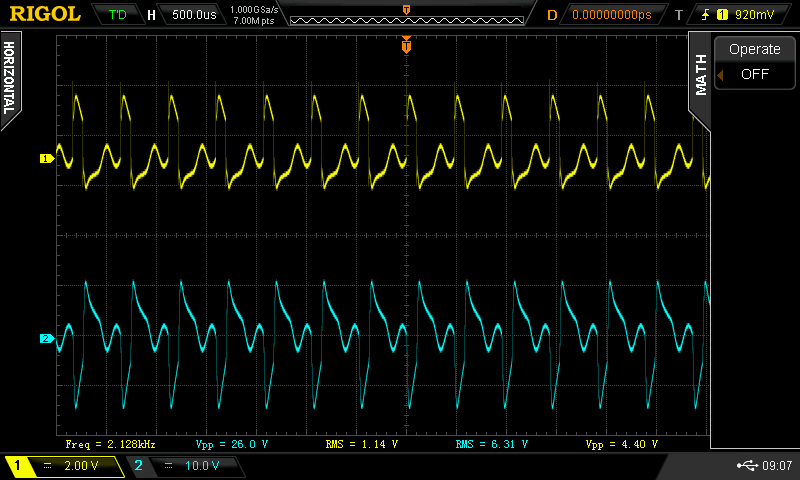The width and height of the screenshot is (800, 480).
Task: Click the orange trigger position marker atop grid
Action: click(x=406, y=45)
